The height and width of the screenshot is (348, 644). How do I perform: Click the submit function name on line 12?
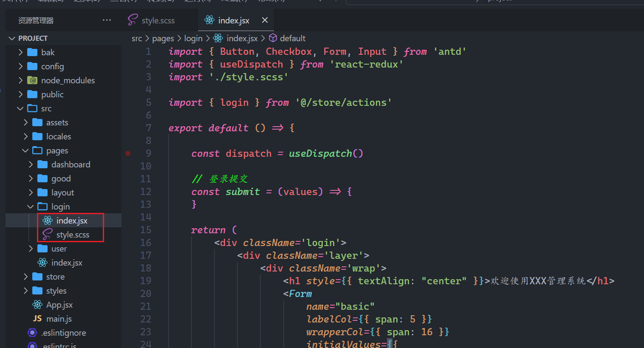click(x=243, y=192)
